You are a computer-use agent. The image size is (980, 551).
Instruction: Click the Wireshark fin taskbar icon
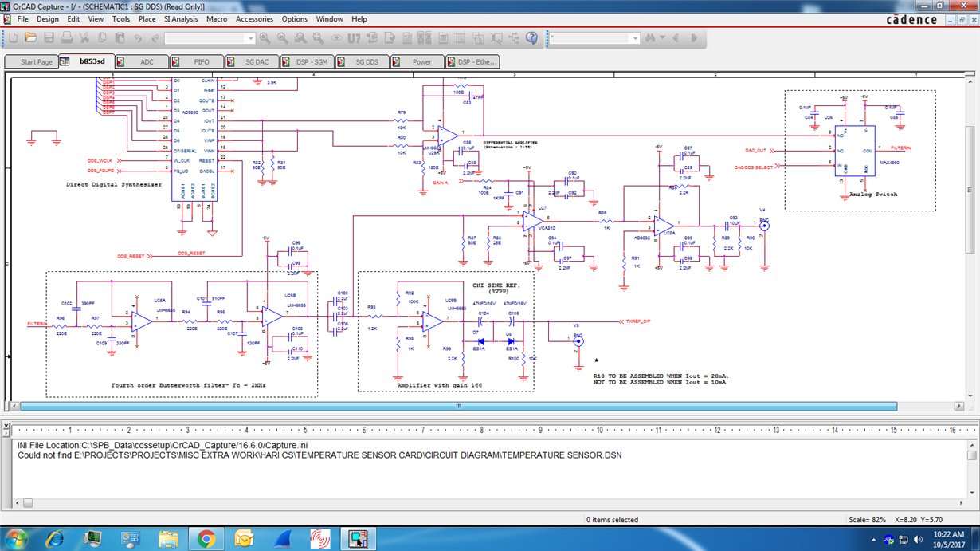click(x=283, y=539)
